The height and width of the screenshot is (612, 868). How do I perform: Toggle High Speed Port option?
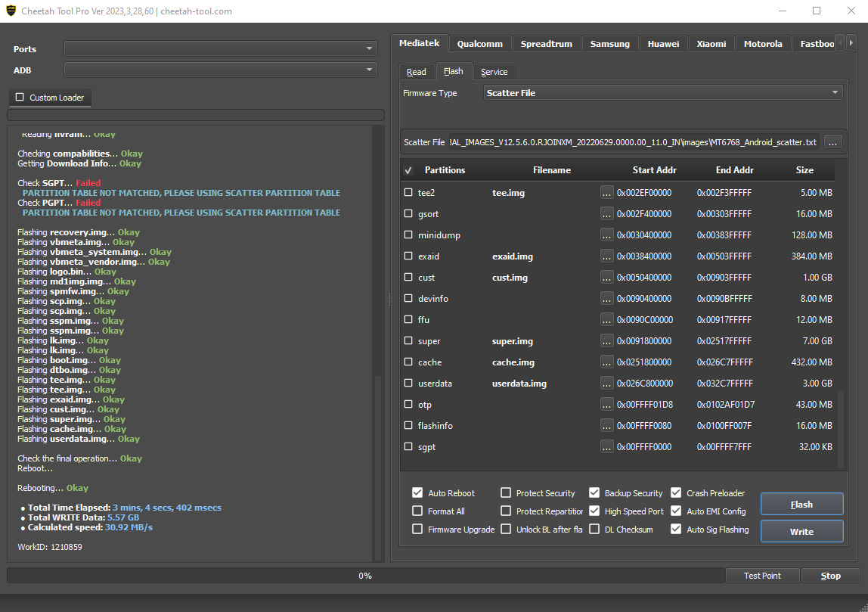(x=594, y=511)
